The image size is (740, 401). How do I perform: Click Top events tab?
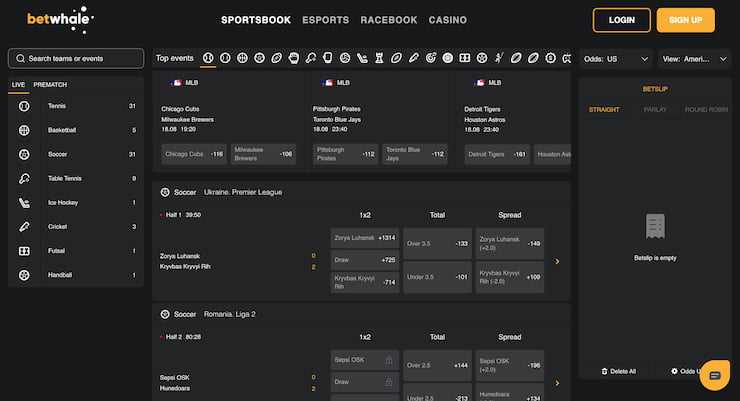[175, 58]
